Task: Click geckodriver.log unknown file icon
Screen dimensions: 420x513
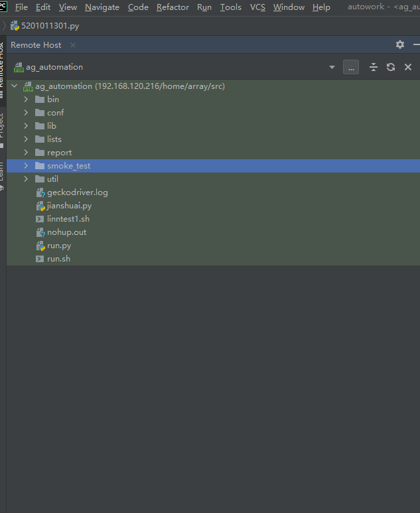Action: (40, 192)
